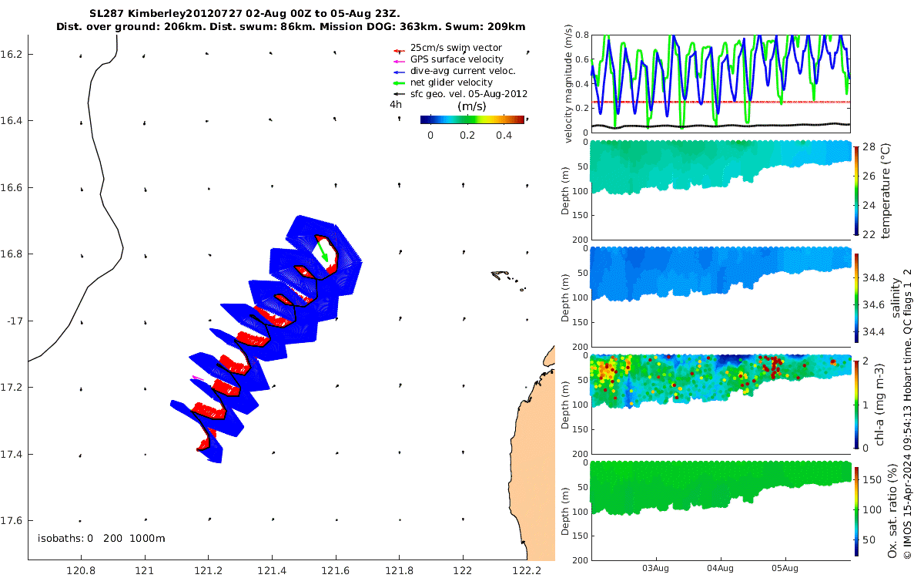
Task: Click the '05Aug' time axis tick
Action: pyautogui.click(x=786, y=568)
